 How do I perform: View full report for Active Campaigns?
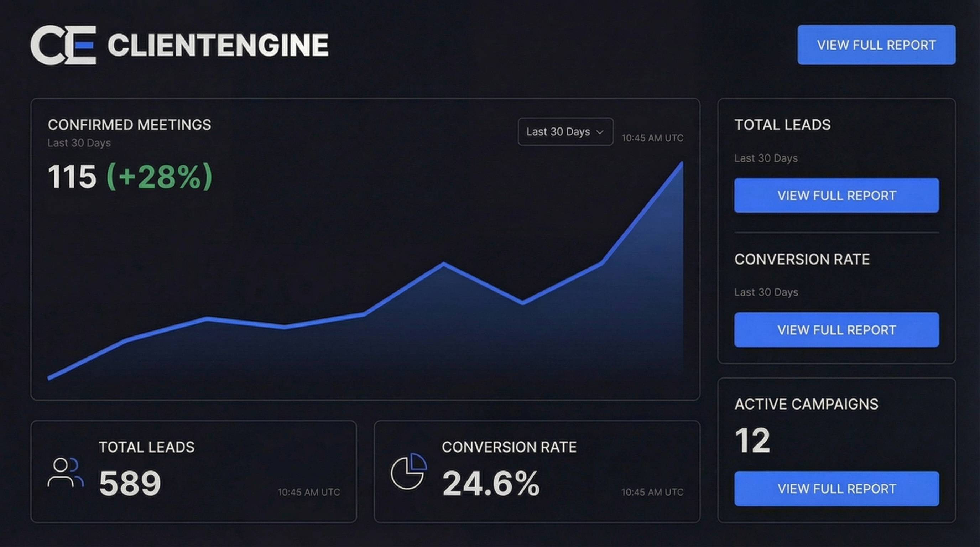click(836, 489)
